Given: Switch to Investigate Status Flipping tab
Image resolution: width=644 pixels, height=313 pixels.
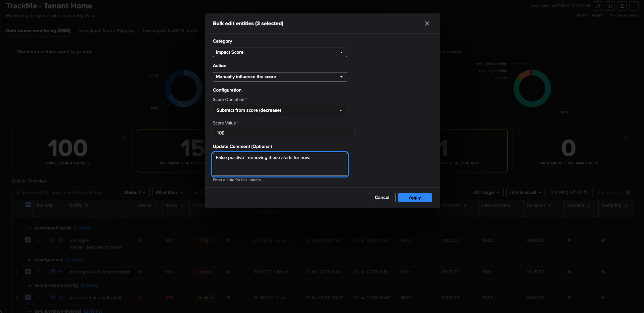Looking at the screenshot, I should point(106,31).
